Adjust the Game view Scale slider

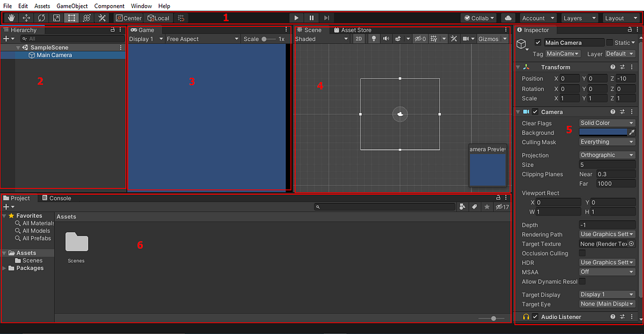click(269, 39)
